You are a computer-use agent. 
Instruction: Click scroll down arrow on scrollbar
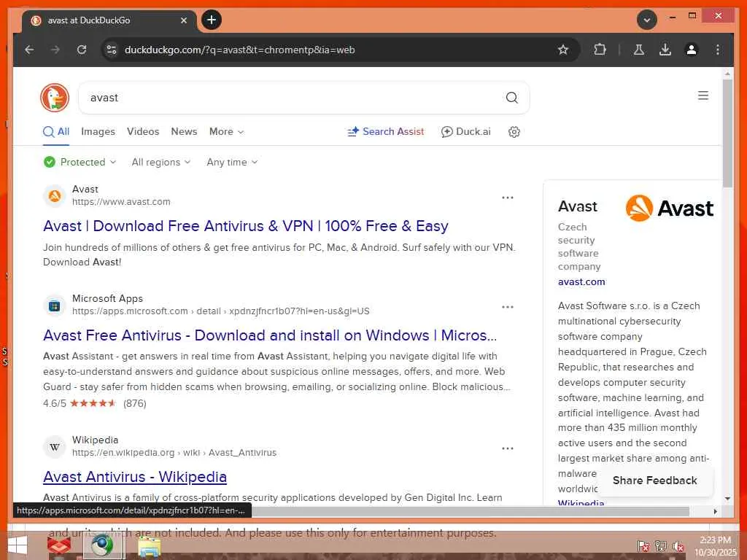(x=727, y=499)
